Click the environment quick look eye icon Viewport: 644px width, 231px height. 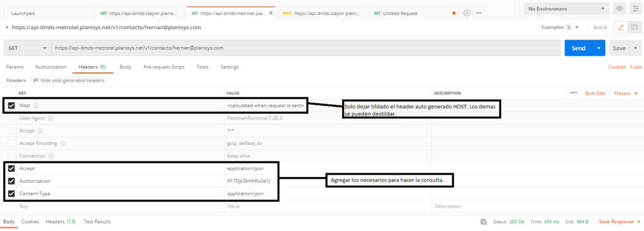click(619, 9)
